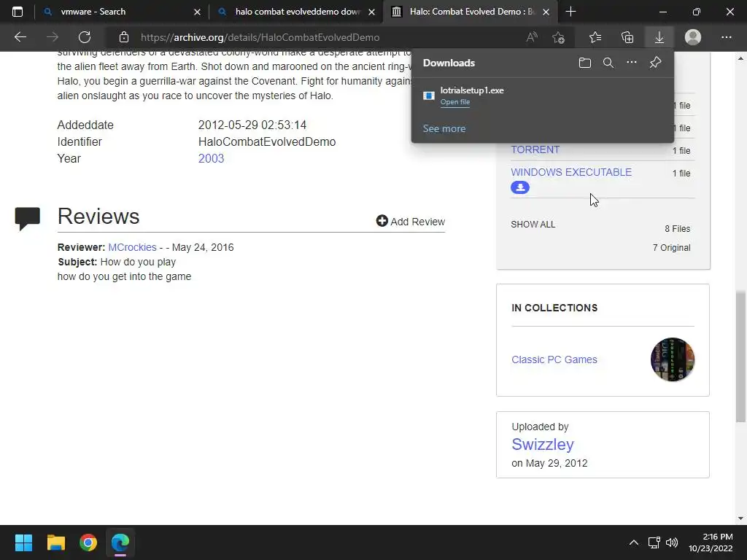Viewport: 747px width, 560px height.
Task: Click See more in Downloads panel
Action: [x=444, y=128]
